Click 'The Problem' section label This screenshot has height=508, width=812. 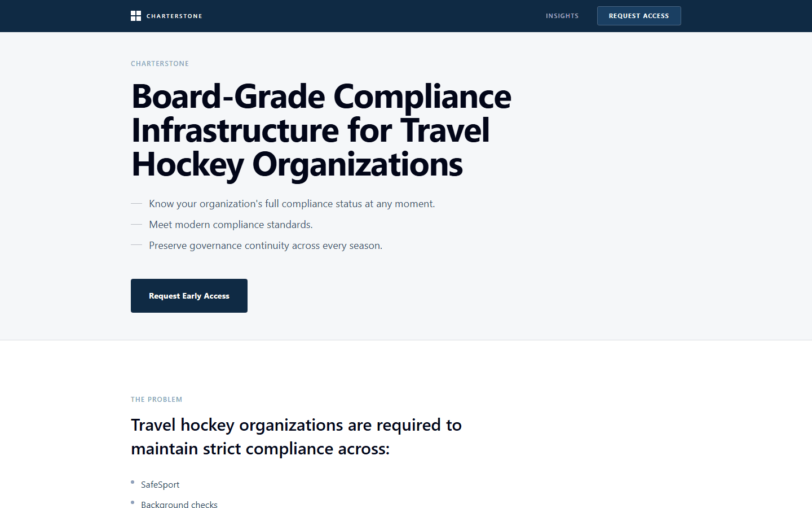pos(156,400)
